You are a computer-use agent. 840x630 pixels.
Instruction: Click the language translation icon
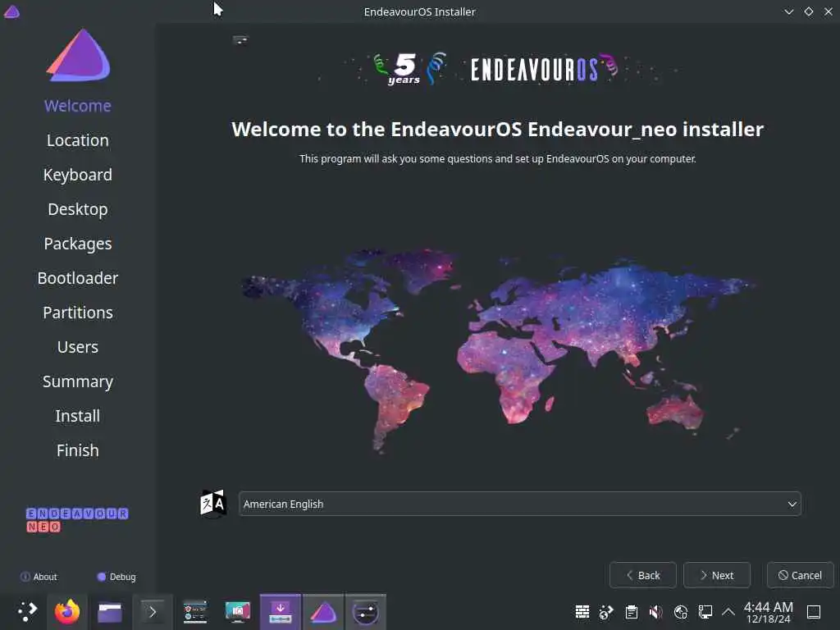pyautogui.click(x=212, y=504)
